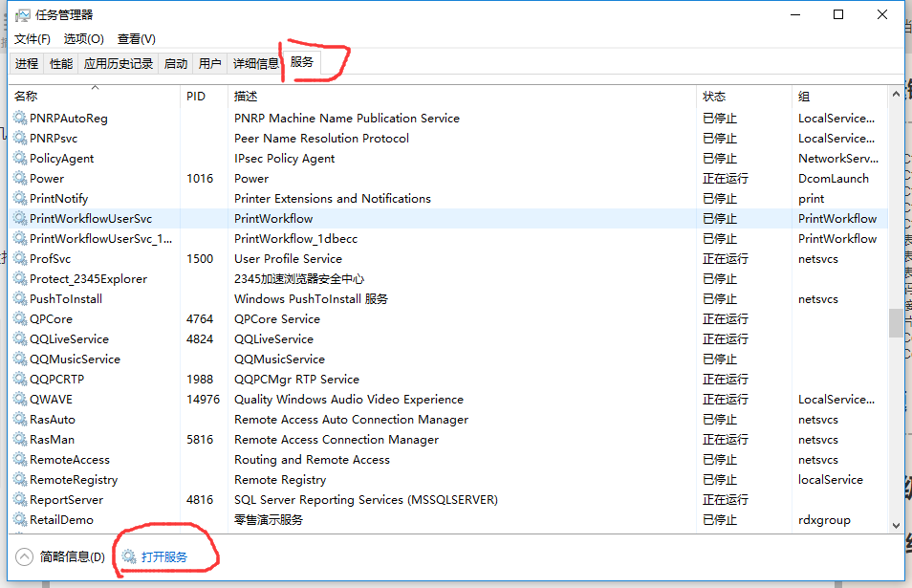912x588 pixels.
Task: Switch to the 性能 tab
Action: 60,63
